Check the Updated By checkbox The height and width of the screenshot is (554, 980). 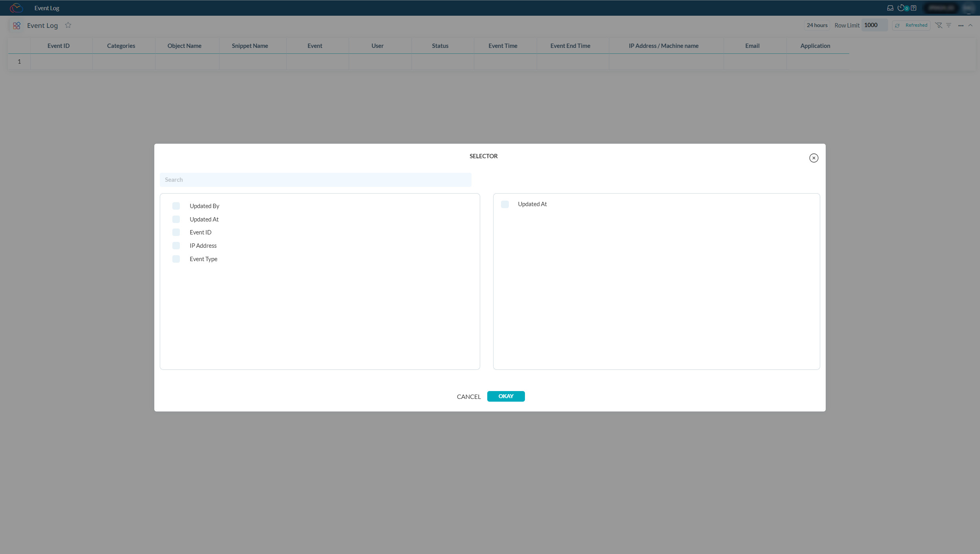coord(176,206)
